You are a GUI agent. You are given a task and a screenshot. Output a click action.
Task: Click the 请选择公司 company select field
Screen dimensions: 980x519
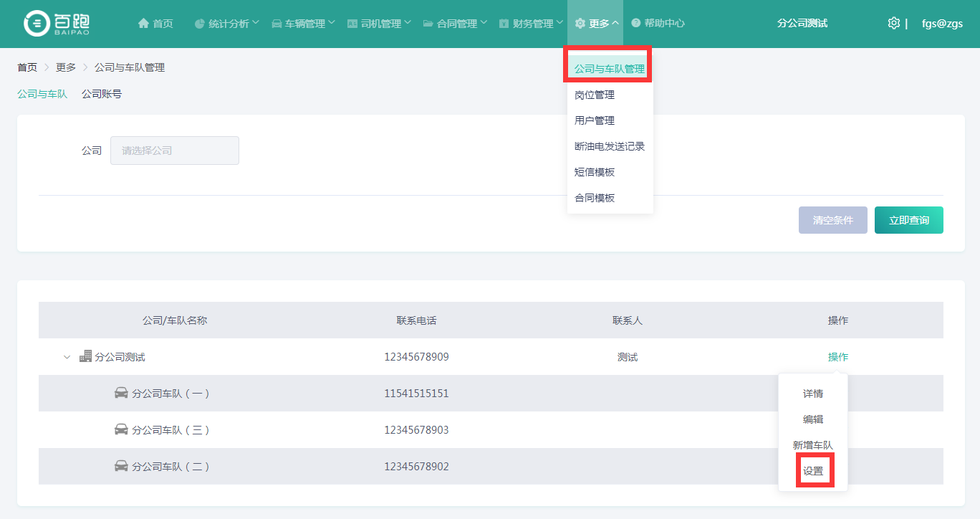174,151
